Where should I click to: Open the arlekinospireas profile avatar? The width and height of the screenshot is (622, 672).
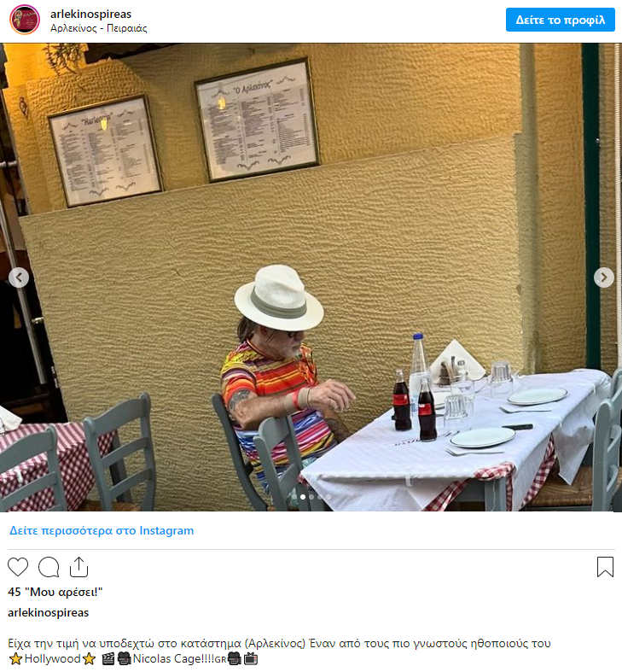[25, 20]
